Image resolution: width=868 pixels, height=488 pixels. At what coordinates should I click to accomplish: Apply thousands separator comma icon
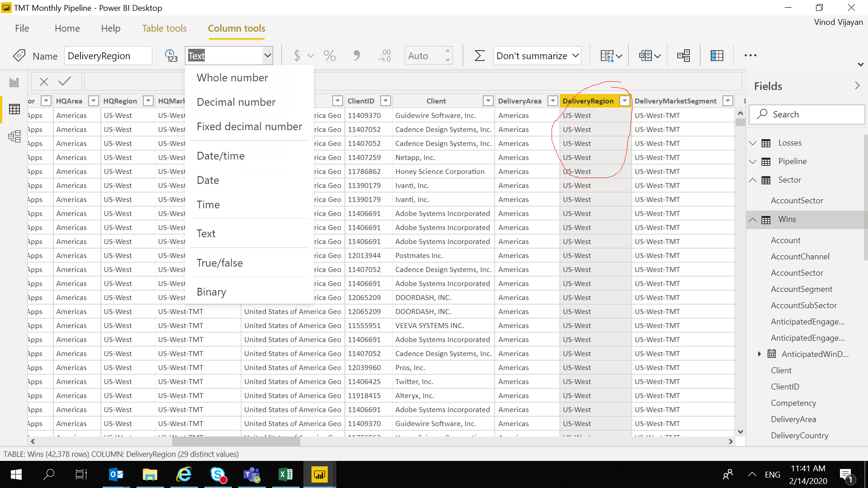point(357,56)
